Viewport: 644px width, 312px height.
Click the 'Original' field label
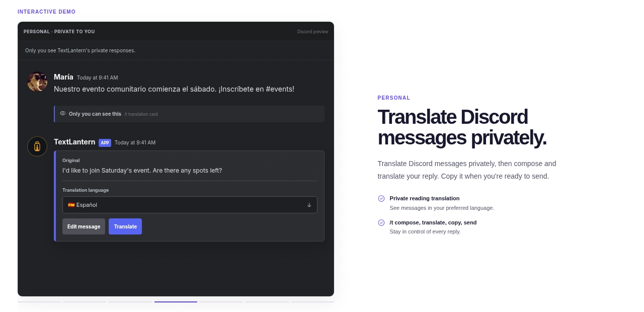pyautogui.click(x=71, y=161)
